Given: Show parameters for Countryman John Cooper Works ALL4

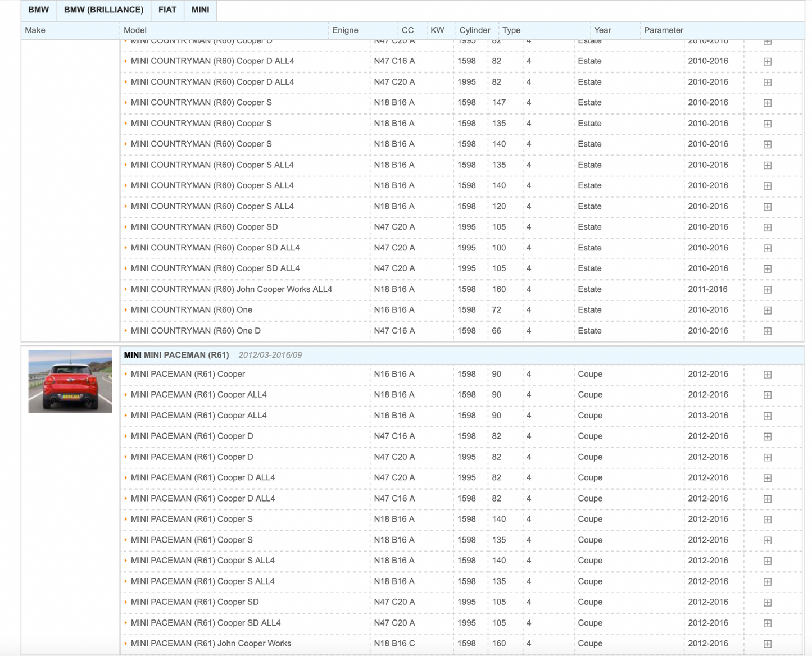Looking at the screenshot, I should pos(768,290).
